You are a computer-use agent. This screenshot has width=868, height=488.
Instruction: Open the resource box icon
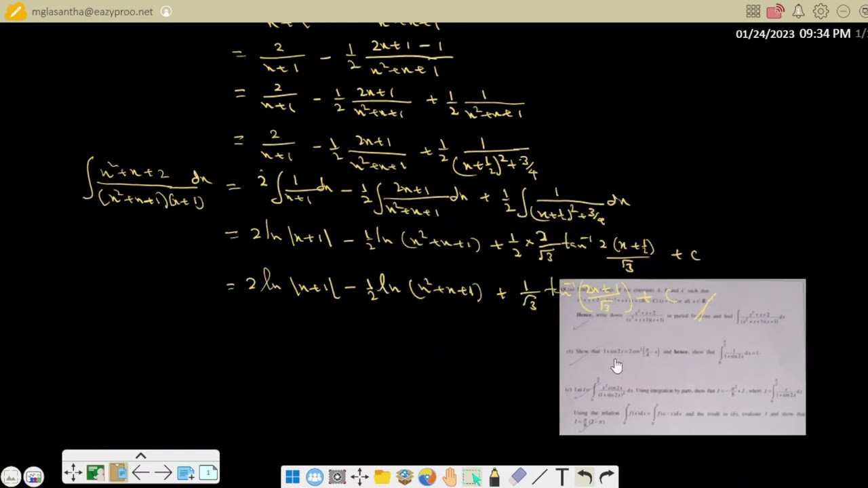tap(405, 477)
